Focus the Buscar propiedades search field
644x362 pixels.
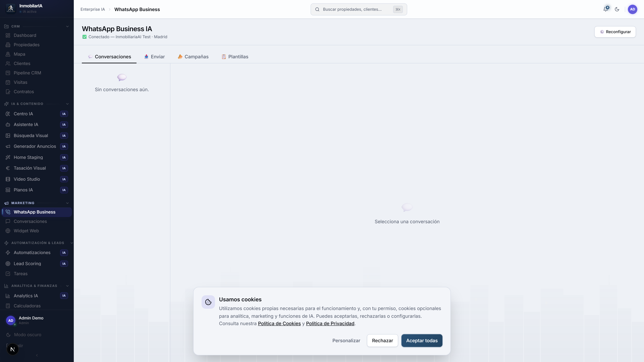[x=359, y=9]
